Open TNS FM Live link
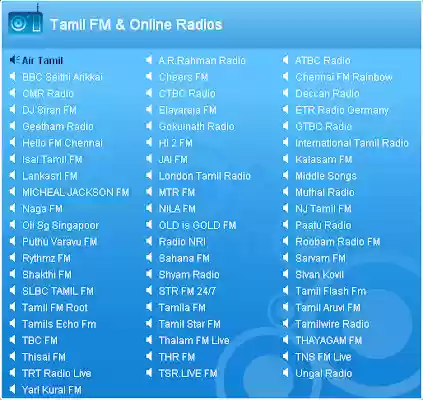 323,357
